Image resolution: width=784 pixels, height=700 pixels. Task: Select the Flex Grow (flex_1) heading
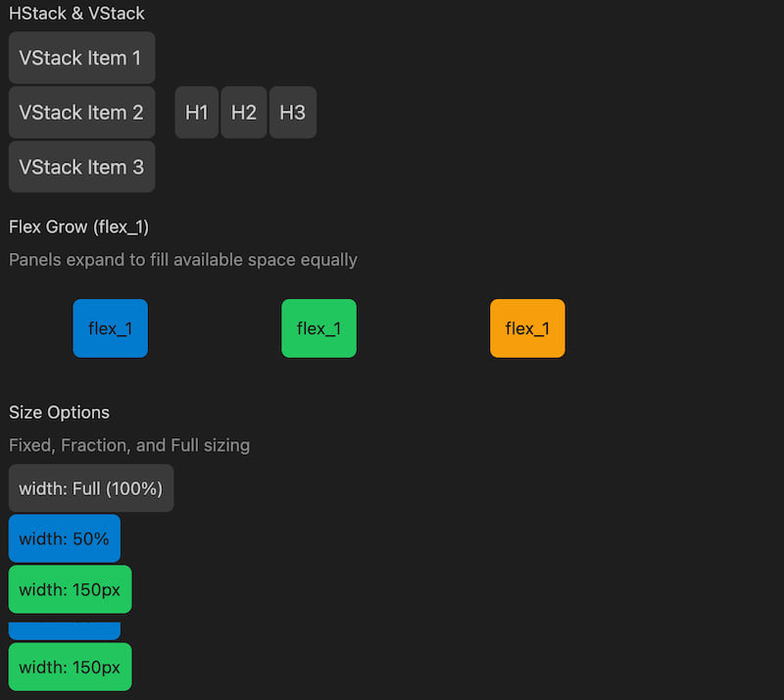(x=78, y=227)
